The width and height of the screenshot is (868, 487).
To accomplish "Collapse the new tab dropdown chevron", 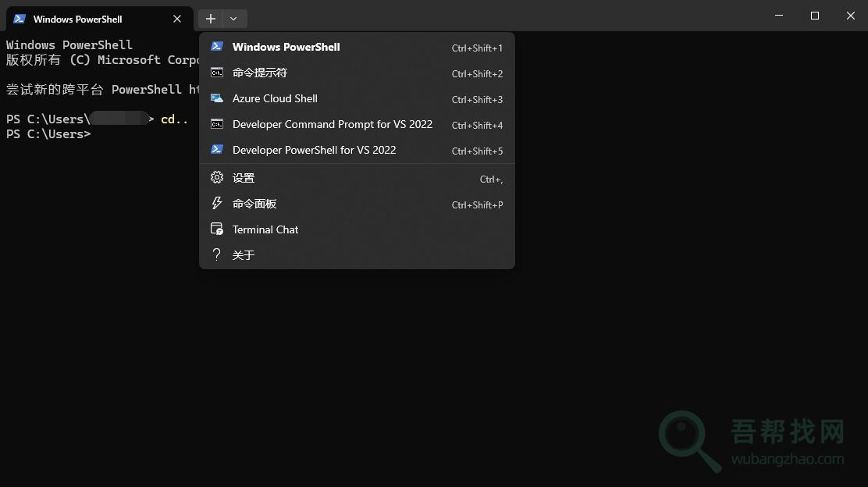I will pos(233,19).
